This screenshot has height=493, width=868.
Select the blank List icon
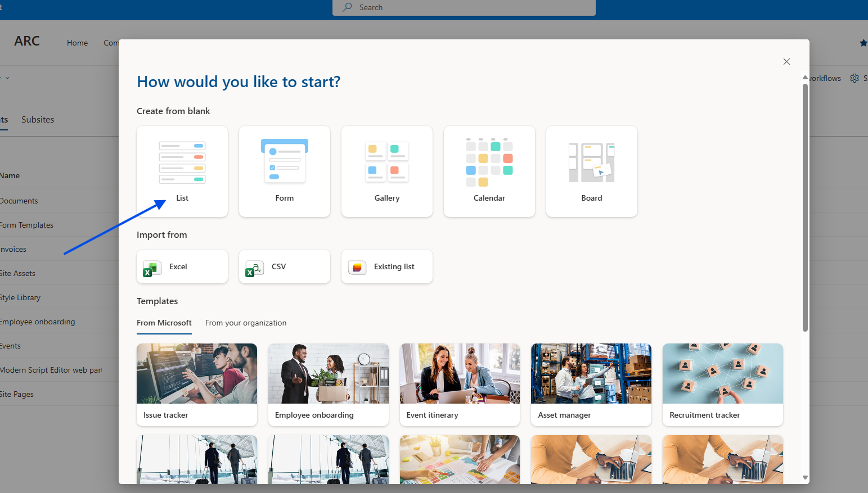[182, 163]
